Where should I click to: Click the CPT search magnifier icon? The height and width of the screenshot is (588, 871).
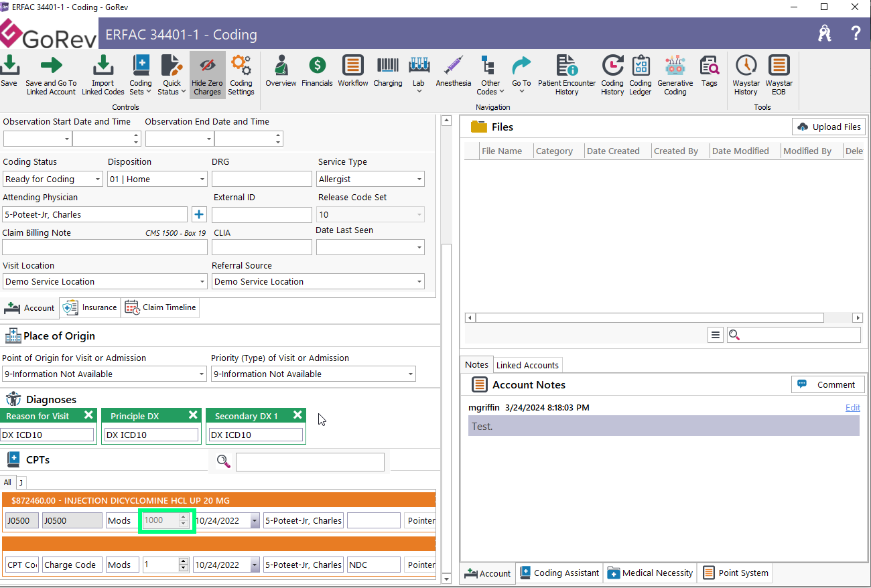224,461
